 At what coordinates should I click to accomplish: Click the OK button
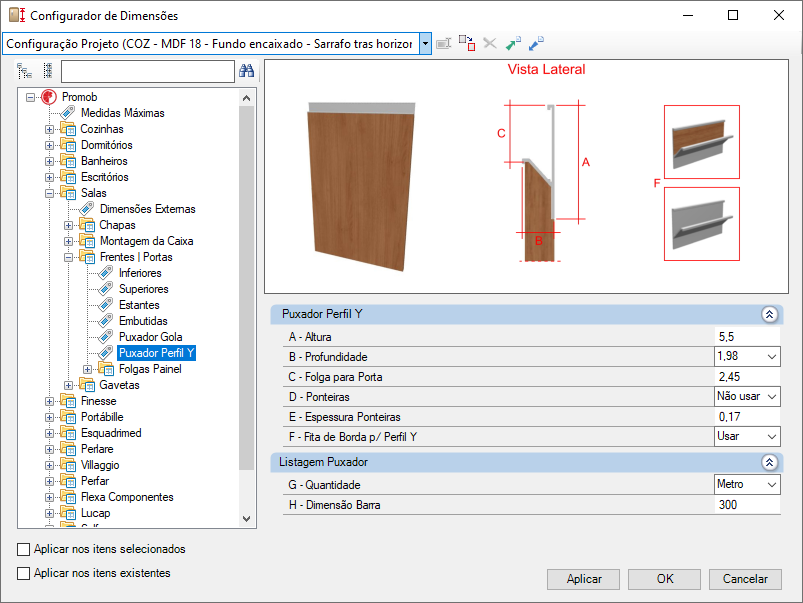pyautogui.click(x=664, y=579)
